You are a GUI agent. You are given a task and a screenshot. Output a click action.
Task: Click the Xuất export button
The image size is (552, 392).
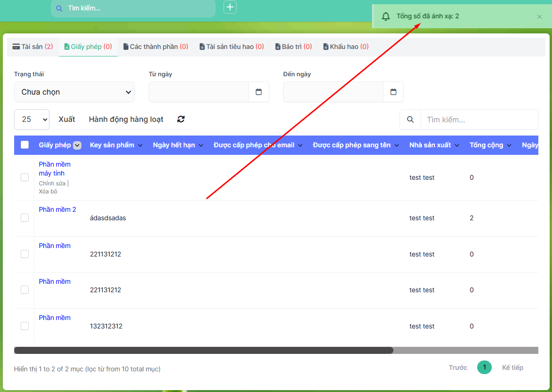(x=67, y=120)
